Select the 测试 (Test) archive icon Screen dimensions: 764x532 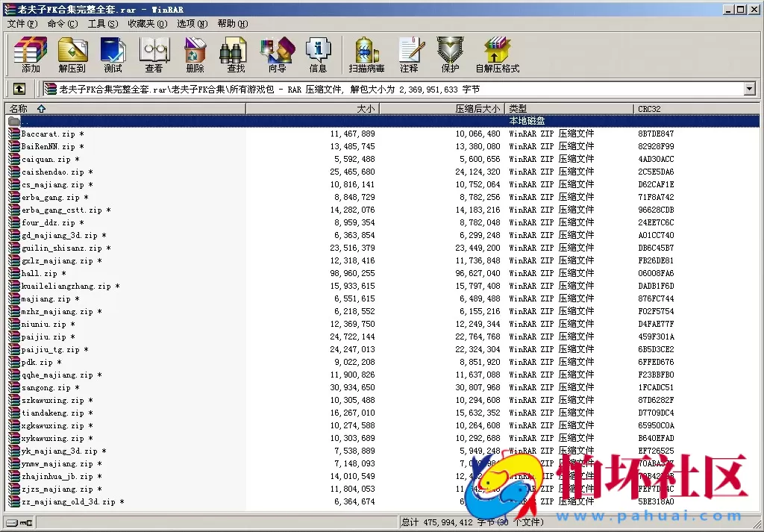click(x=113, y=54)
